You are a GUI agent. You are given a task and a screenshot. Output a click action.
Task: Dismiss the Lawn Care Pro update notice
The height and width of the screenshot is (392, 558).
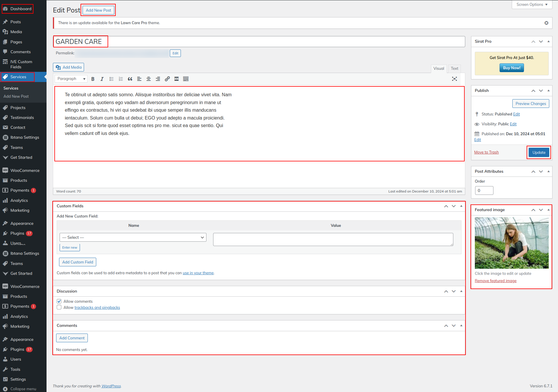(546, 23)
